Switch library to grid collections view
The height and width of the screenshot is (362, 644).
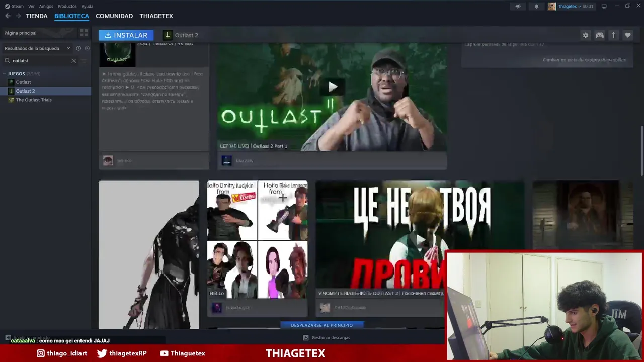(84, 33)
